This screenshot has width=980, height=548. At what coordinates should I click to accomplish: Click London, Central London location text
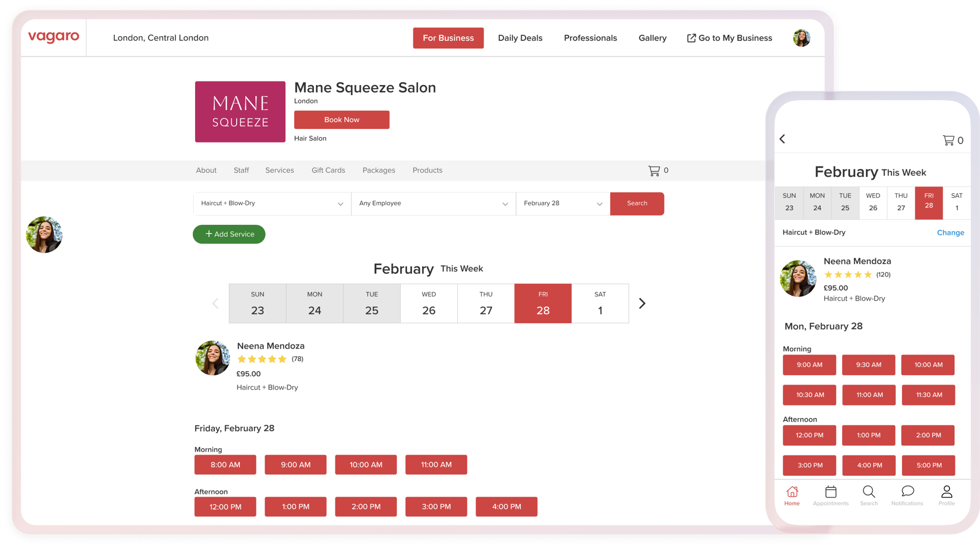tap(161, 38)
